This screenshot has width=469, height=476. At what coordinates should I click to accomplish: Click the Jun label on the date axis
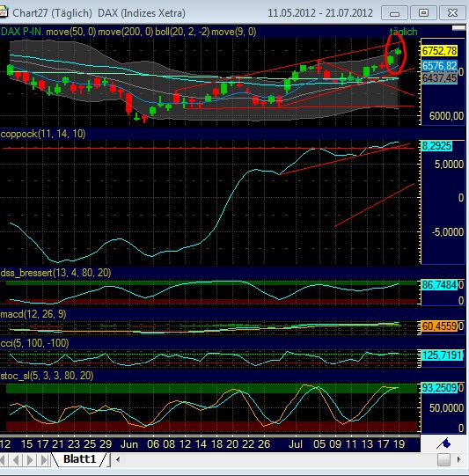tap(129, 444)
